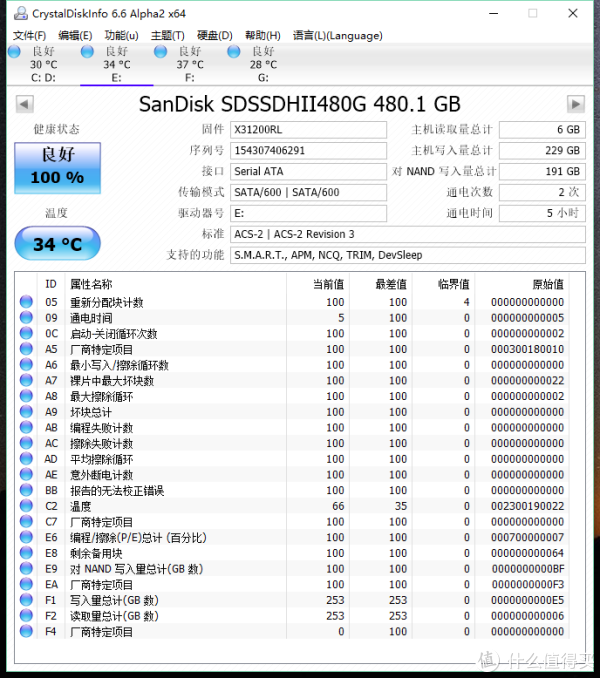
Task: Click status orb of row 09 通电时间
Action: 26,317
